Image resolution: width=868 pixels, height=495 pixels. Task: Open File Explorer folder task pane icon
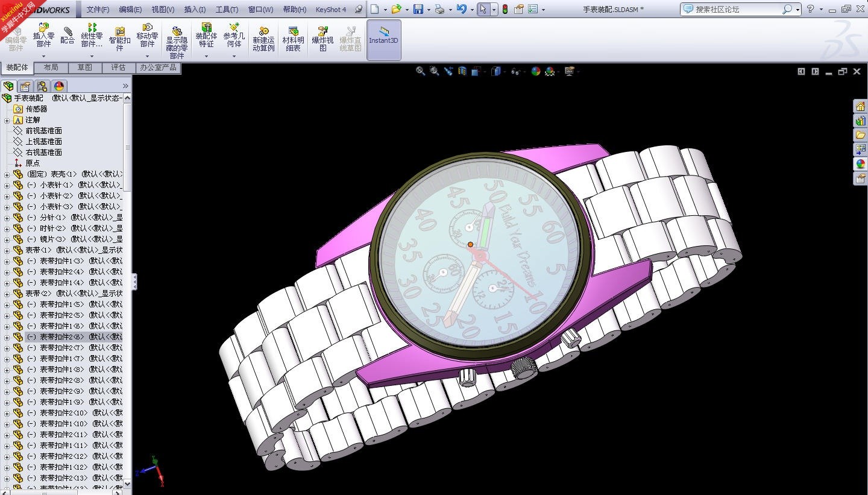point(860,135)
